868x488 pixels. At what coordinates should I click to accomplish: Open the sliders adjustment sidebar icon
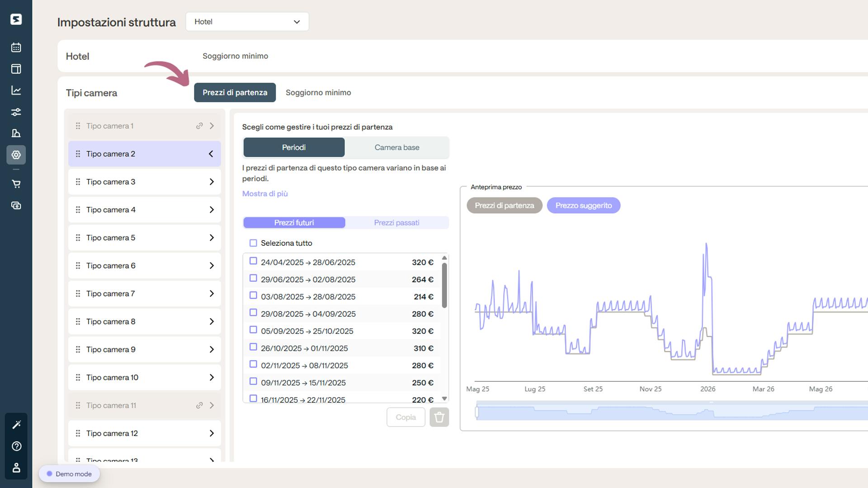(16, 112)
